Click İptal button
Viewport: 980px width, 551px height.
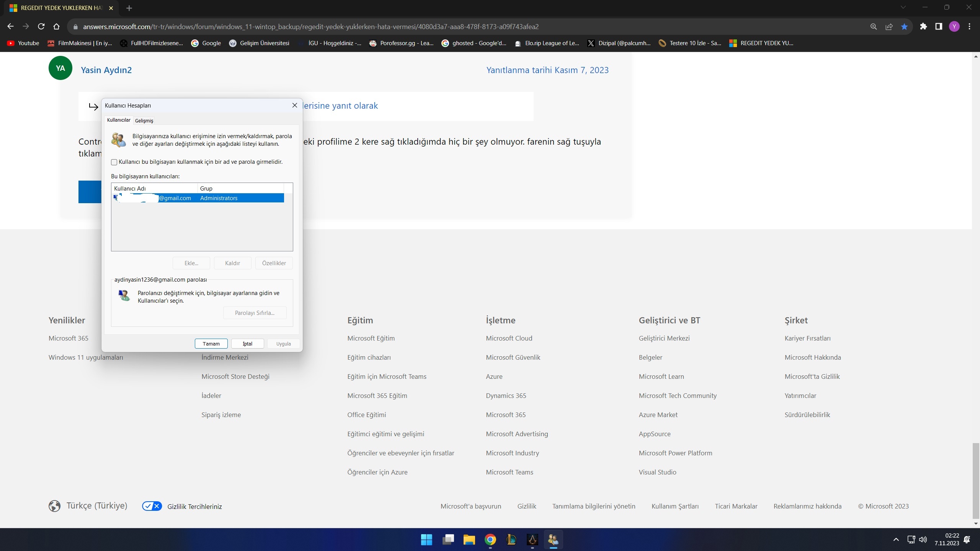tap(247, 344)
